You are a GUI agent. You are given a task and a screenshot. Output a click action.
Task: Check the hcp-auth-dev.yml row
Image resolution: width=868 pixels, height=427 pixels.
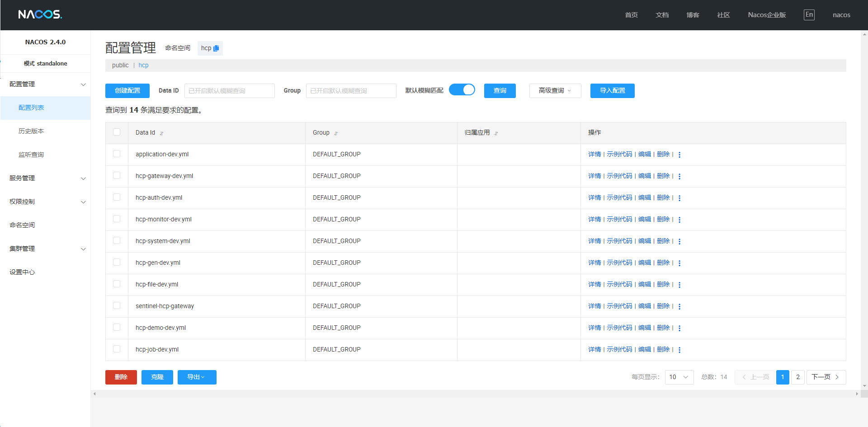click(x=117, y=197)
